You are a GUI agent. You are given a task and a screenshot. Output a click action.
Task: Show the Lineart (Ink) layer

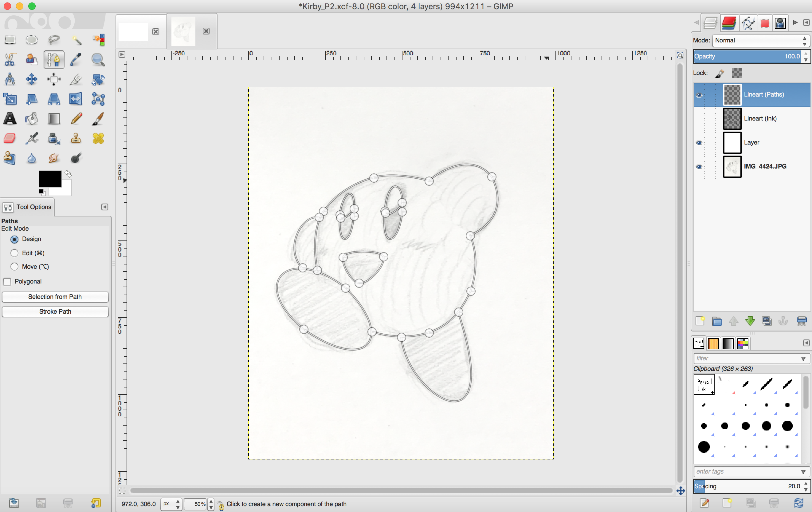pos(699,119)
